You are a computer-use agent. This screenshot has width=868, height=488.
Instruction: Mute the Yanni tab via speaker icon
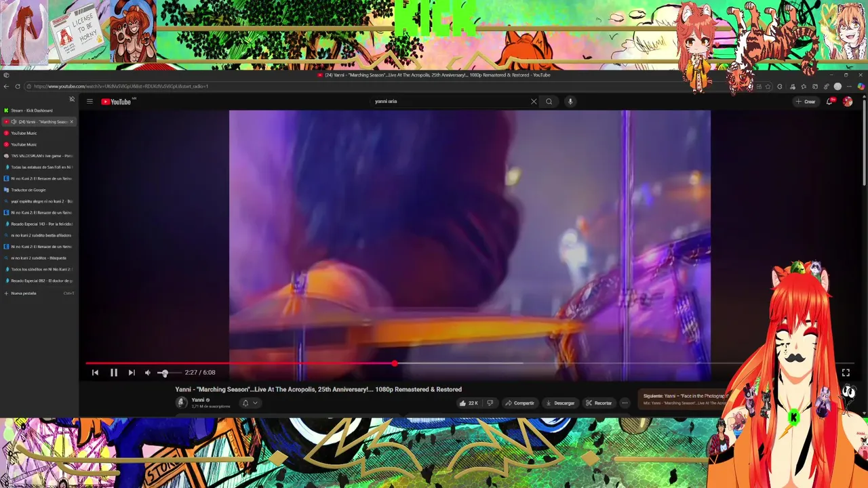coord(14,122)
